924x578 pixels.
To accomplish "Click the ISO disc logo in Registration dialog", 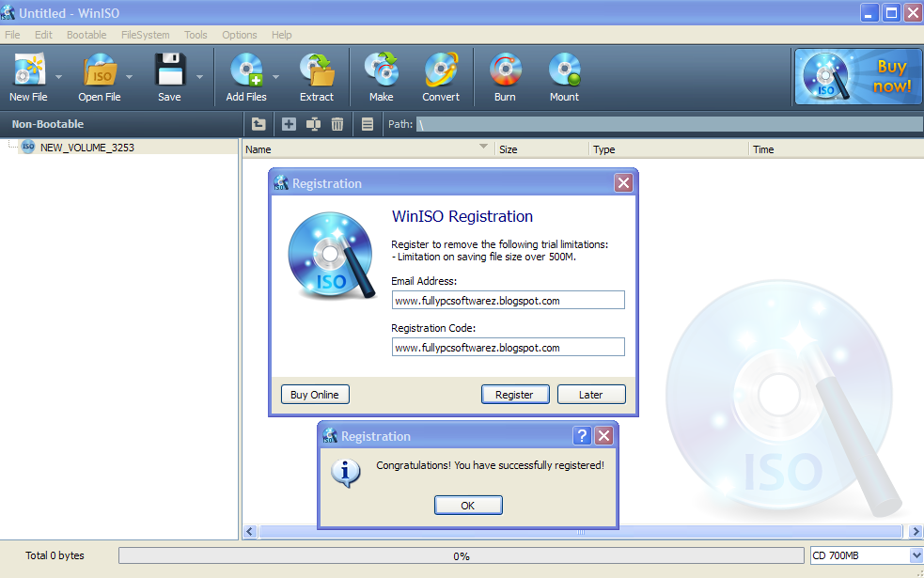I will point(332,255).
